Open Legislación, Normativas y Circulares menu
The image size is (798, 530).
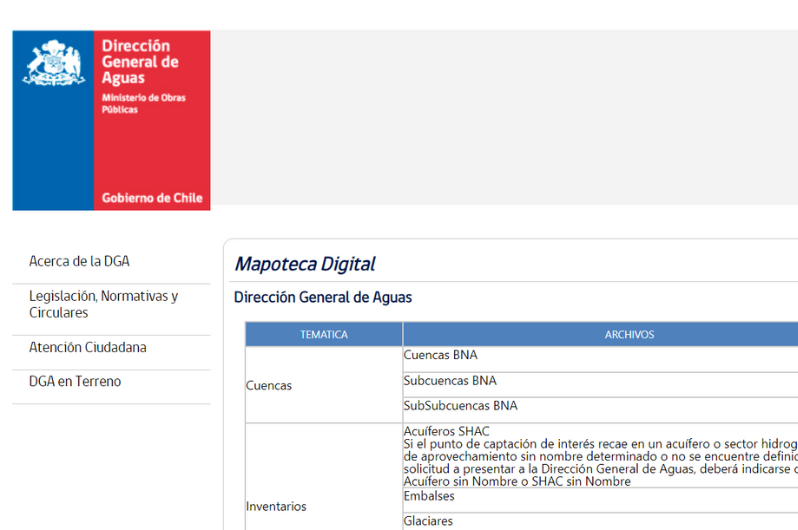pos(104,304)
